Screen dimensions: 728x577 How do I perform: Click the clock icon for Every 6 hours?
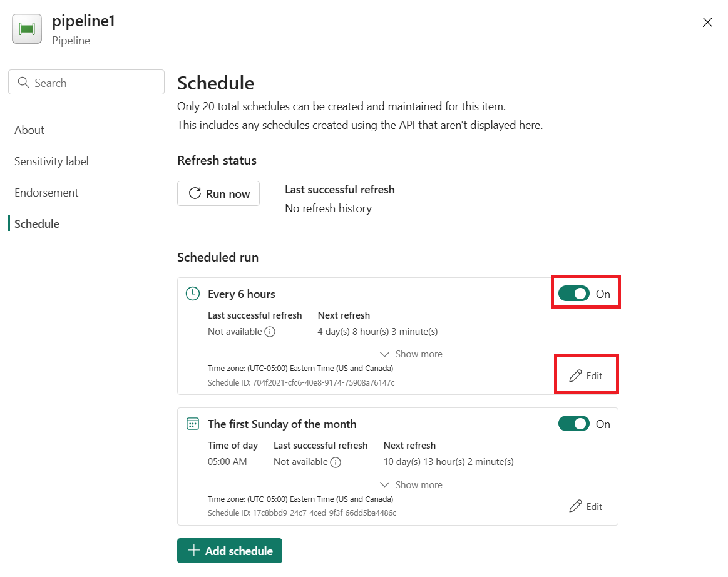pos(193,294)
